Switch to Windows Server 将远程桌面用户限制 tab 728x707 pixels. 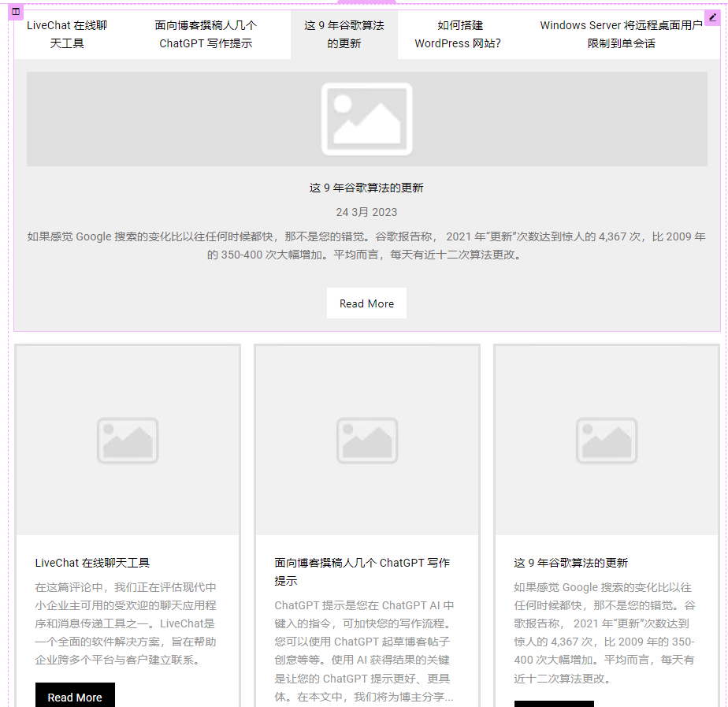click(621, 35)
